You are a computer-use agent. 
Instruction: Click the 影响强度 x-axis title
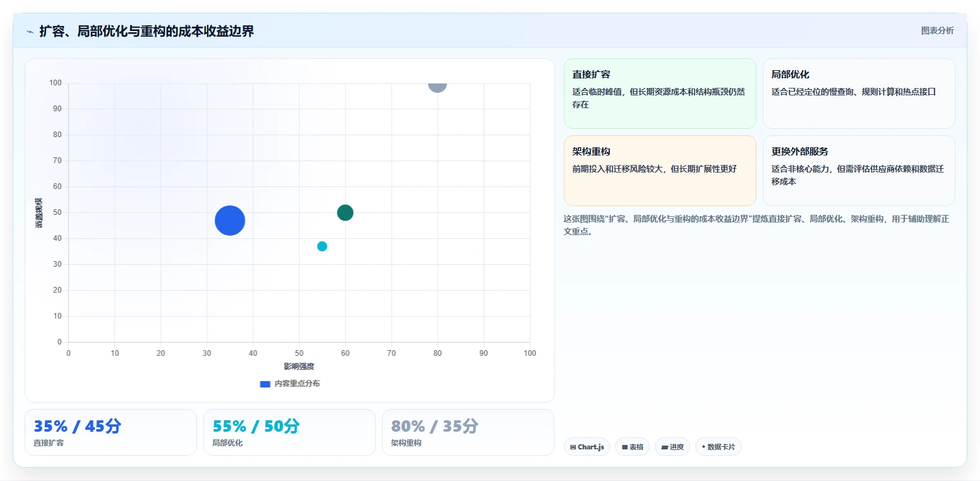click(299, 367)
